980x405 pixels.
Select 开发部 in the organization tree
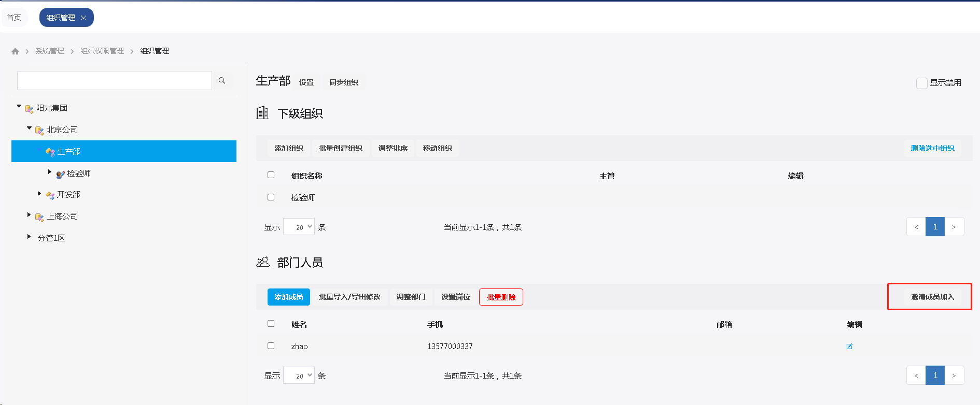tap(68, 195)
